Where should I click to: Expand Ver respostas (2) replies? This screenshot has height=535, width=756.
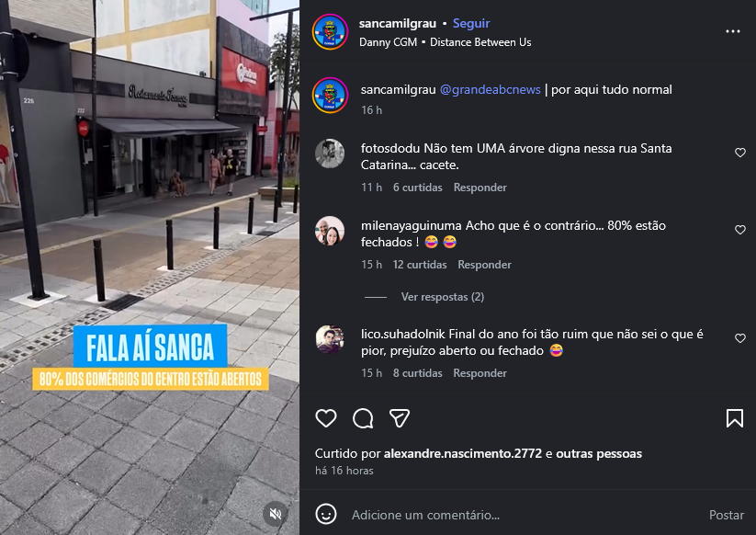pyautogui.click(x=442, y=297)
